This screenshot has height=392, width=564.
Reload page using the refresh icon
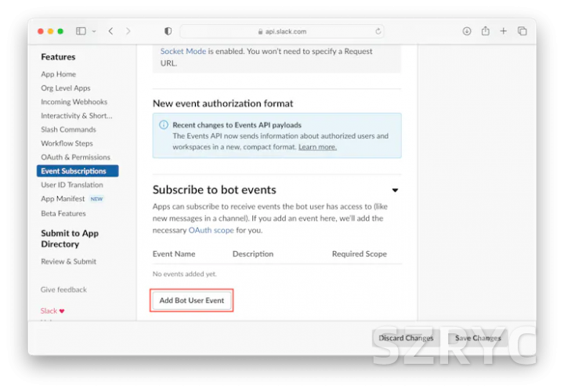tap(378, 31)
